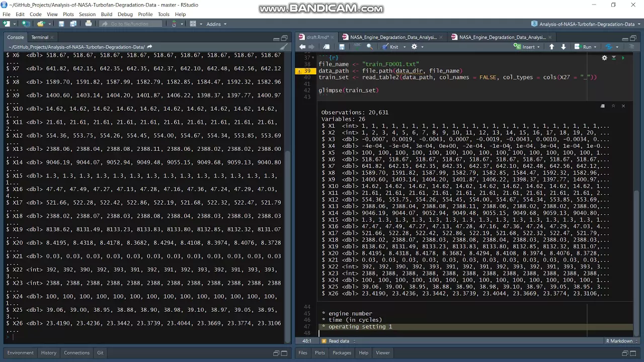Image resolution: width=644 pixels, height=362 pixels.
Task: Go back with the editor left arrow
Action: click(302, 47)
